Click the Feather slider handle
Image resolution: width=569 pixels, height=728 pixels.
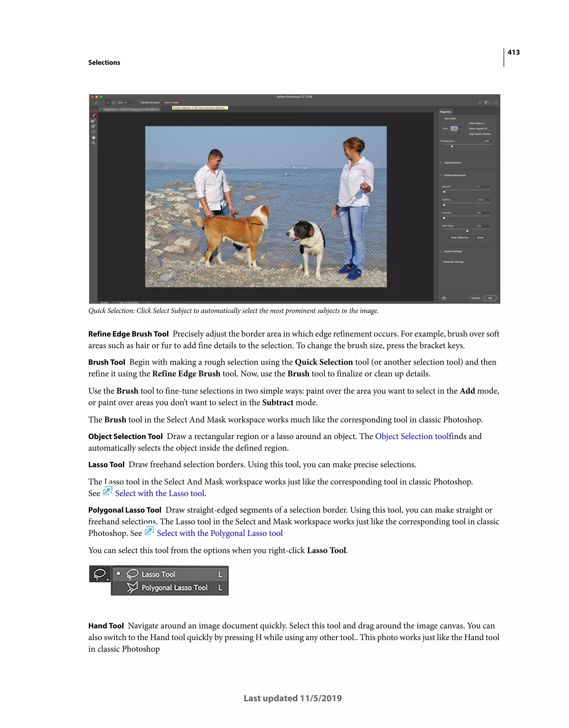(x=444, y=205)
